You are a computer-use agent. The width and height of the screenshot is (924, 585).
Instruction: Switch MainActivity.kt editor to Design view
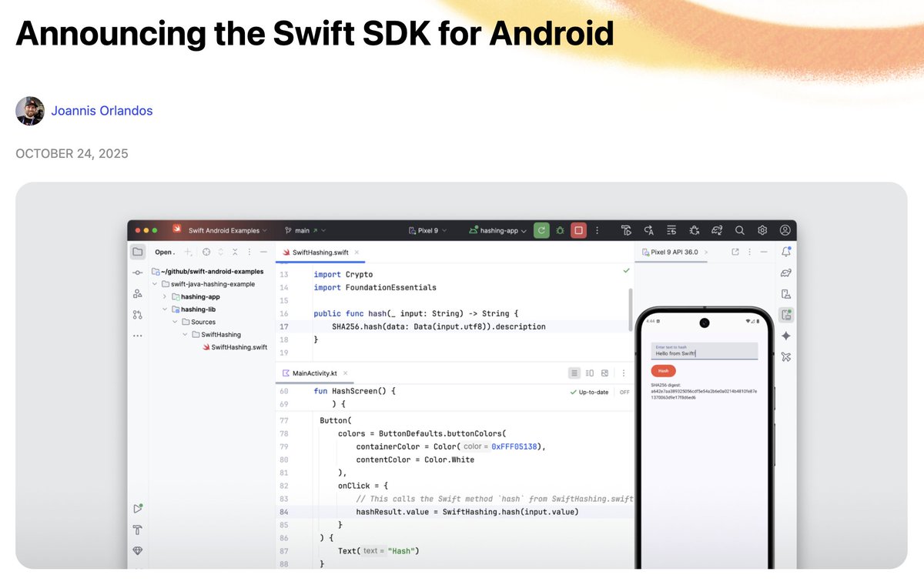605,373
